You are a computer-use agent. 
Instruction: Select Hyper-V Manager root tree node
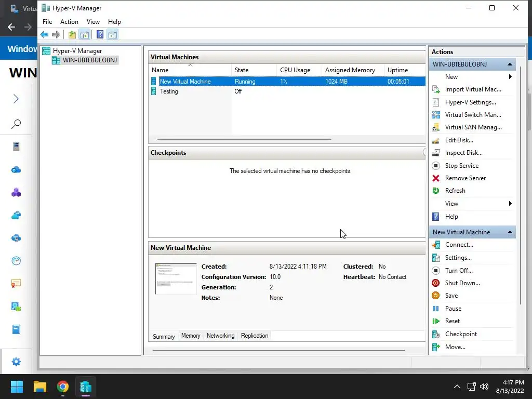[x=77, y=51]
